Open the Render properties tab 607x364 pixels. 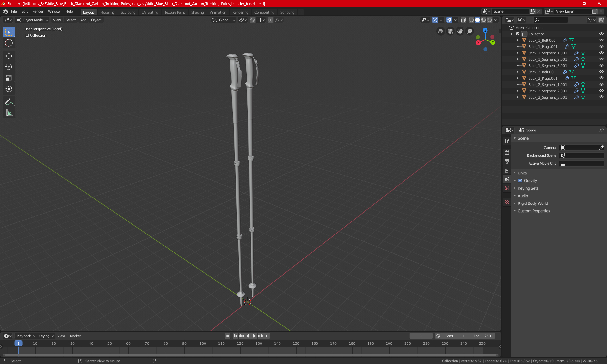tap(507, 152)
